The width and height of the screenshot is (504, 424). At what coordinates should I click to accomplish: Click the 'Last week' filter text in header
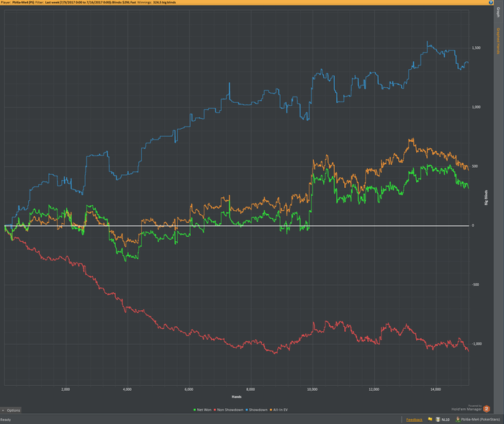click(53, 2)
